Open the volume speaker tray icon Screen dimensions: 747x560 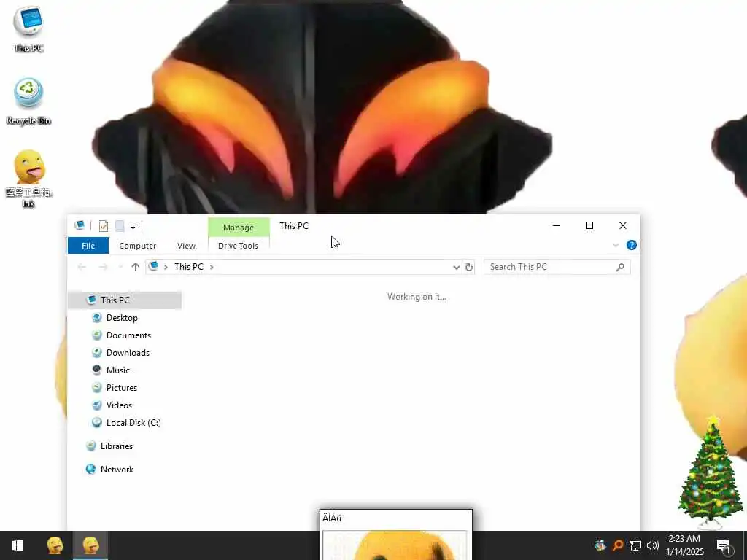653,545
